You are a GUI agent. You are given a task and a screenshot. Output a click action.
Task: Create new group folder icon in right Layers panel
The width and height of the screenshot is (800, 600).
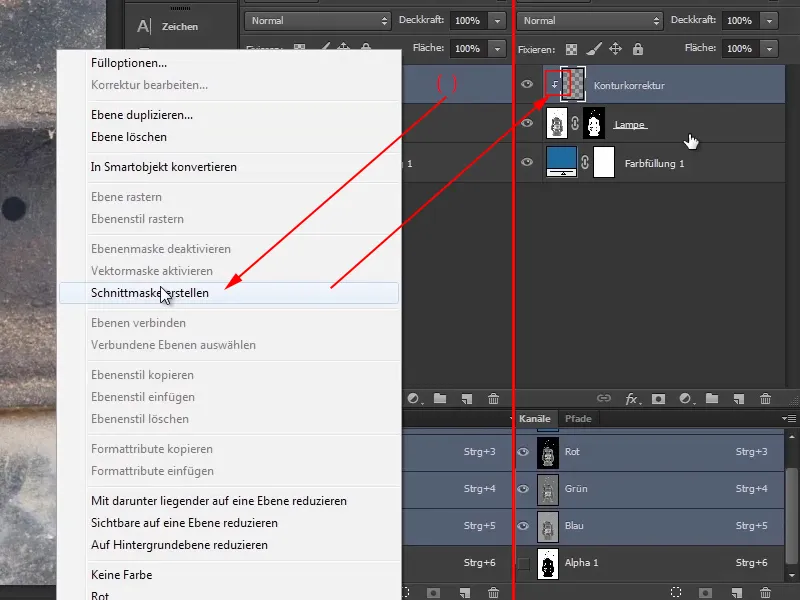click(712, 398)
